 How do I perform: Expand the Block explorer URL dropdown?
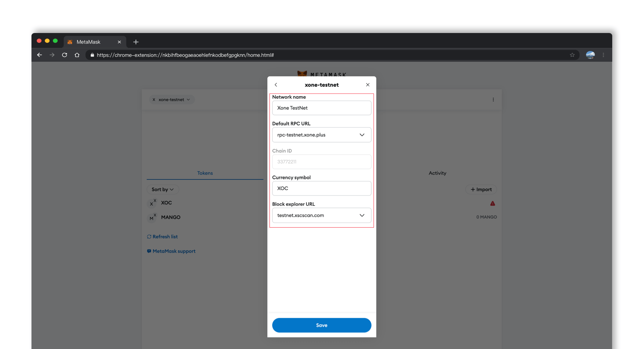tap(362, 215)
